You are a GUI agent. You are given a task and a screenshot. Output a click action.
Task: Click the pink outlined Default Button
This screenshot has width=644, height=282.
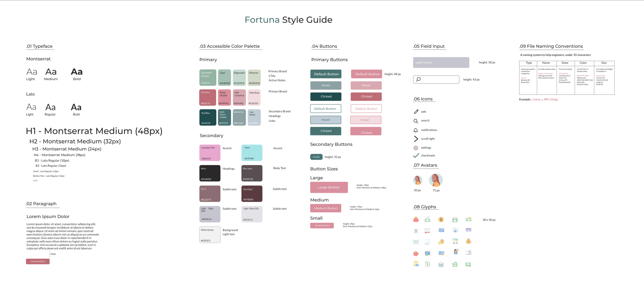pyautogui.click(x=366, y=109)
